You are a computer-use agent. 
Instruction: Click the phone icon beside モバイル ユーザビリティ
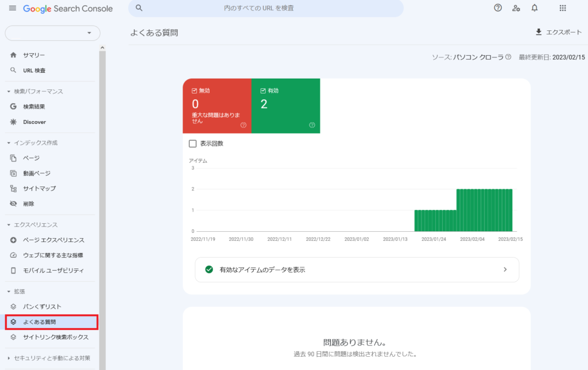click(14, 270)
